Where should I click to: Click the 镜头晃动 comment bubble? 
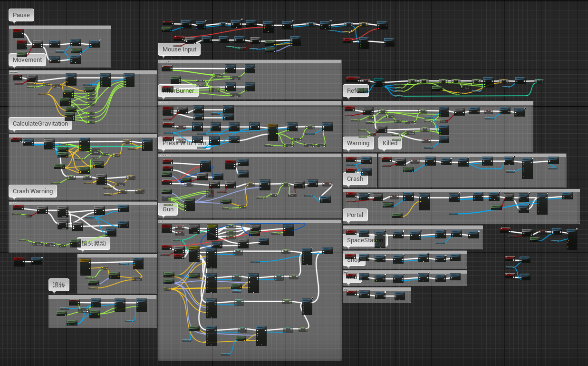94,244
